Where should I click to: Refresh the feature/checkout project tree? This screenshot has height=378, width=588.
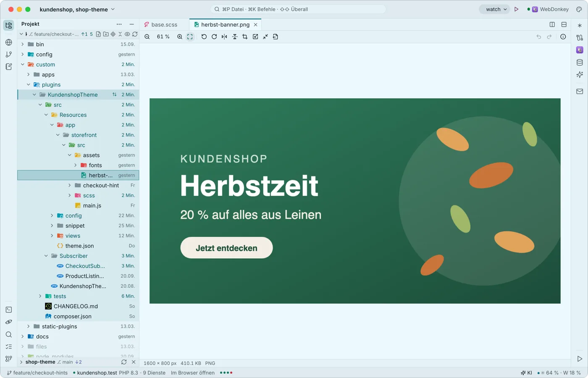(135, 34)
